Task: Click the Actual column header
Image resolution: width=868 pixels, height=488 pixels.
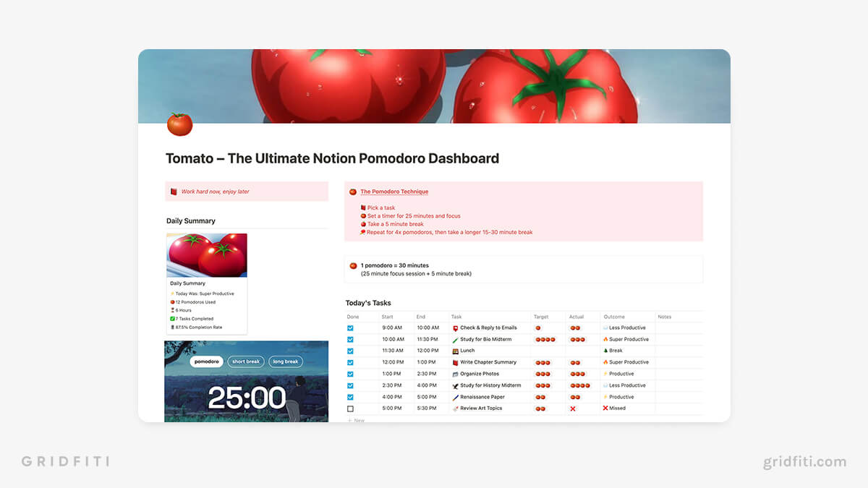Action: [x=576, y=317]
